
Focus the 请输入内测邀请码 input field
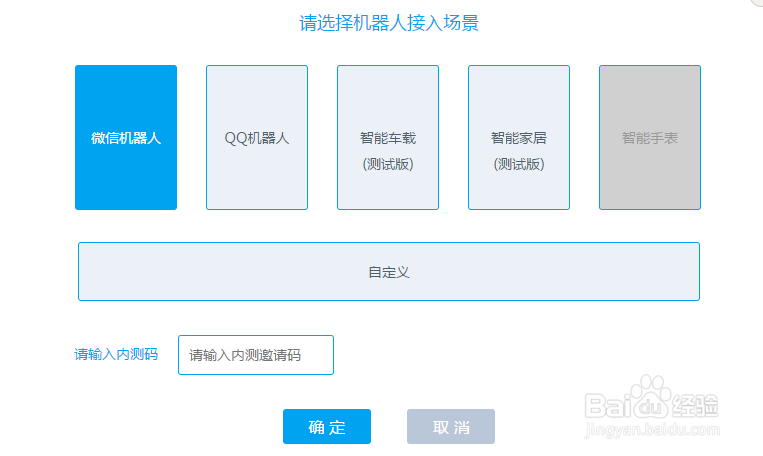256,355
